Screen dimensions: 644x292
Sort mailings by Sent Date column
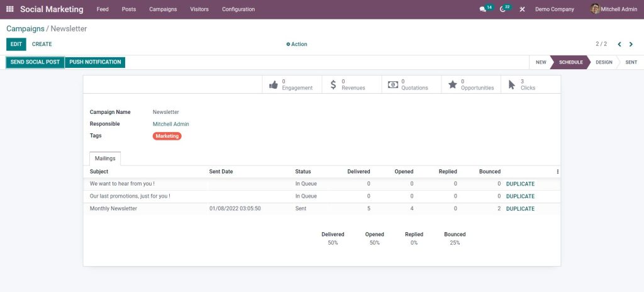point(221,172)
